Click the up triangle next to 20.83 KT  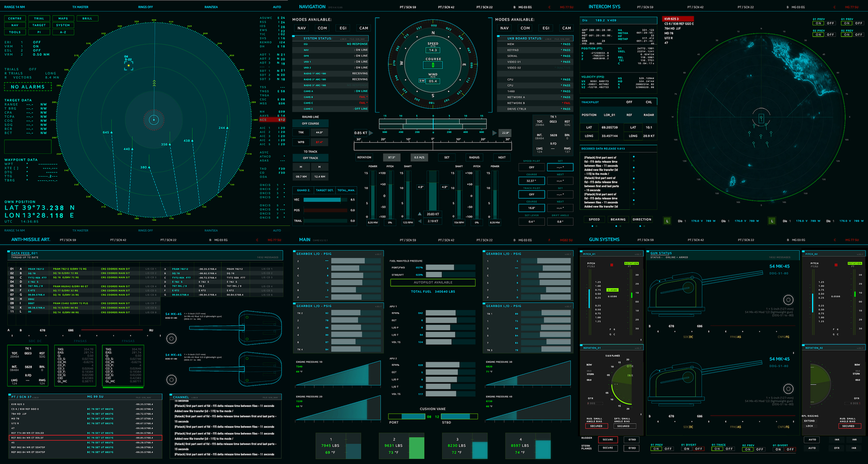[x=420, y=214]
